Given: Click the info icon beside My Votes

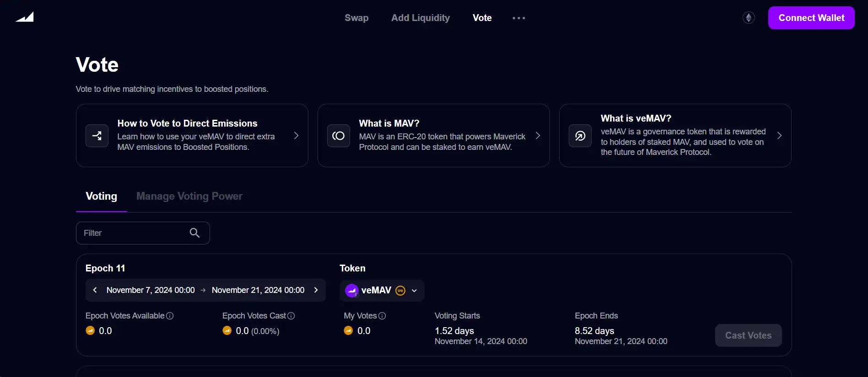Looking at the screenshot, I should tap(382, 316).
